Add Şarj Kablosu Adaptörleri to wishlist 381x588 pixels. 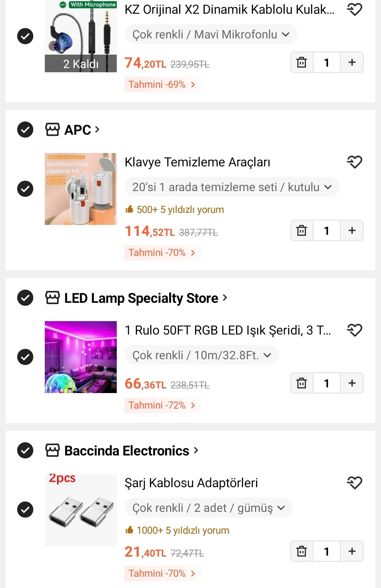pos(355,483)
